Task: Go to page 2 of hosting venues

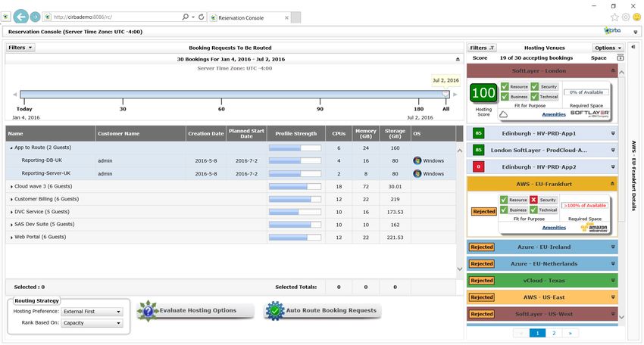Action: (554, 333)
